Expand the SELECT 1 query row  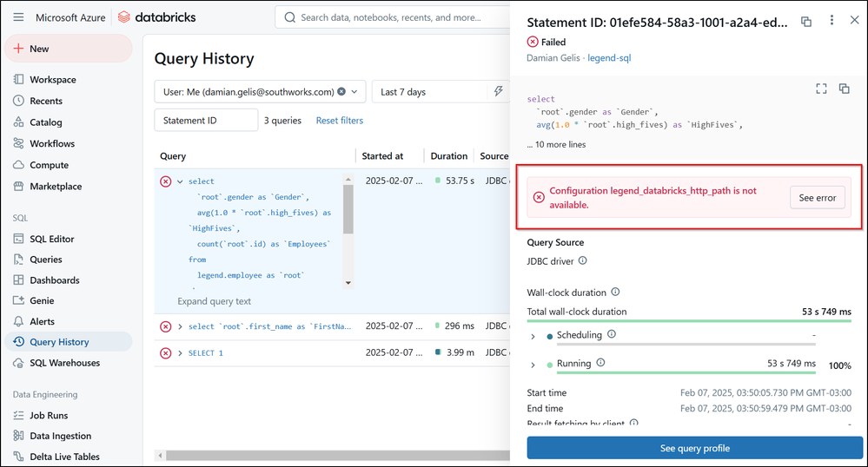(x=180, y=353)
